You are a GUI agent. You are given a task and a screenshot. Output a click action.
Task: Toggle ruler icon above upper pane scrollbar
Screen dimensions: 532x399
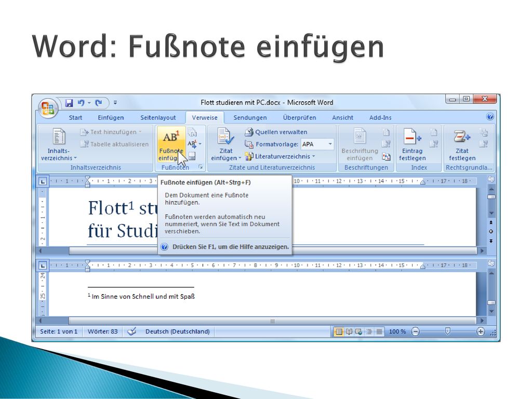(491, 179)
